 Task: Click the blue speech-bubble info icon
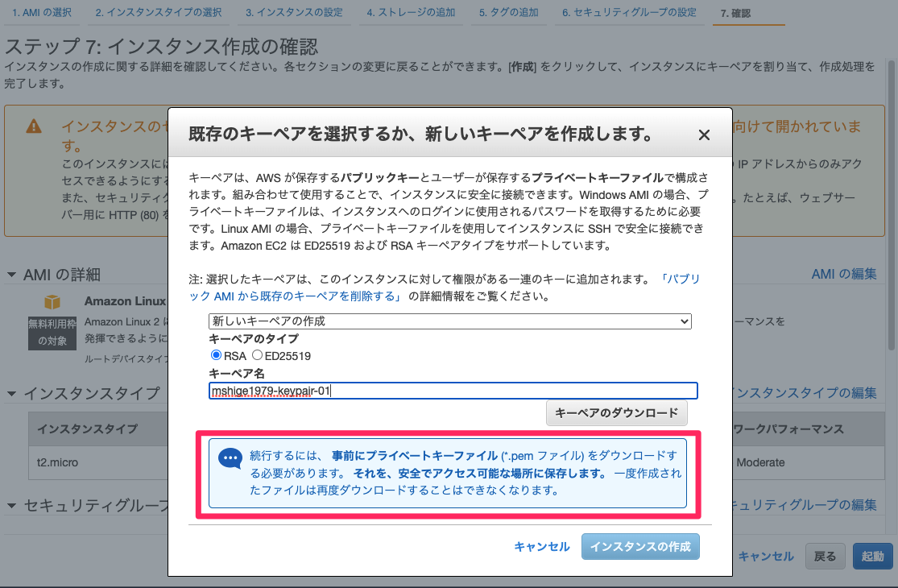coord(231,459)
